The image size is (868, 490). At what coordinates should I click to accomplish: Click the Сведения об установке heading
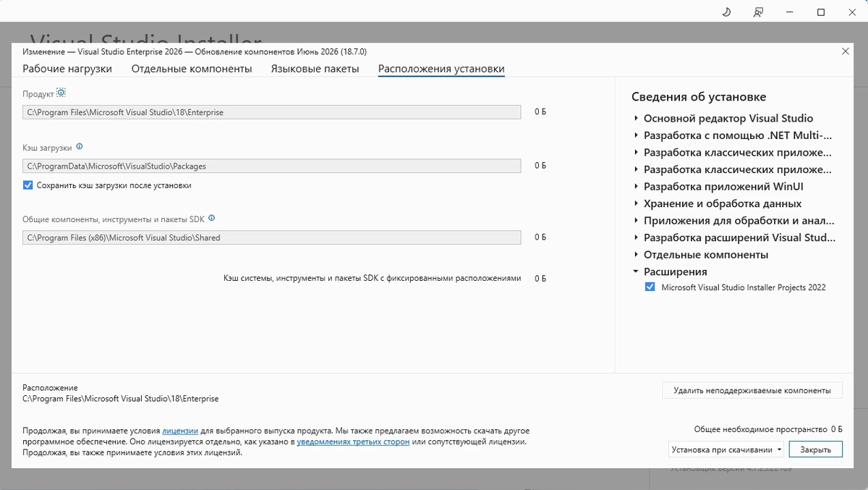[x=699, y=97]
